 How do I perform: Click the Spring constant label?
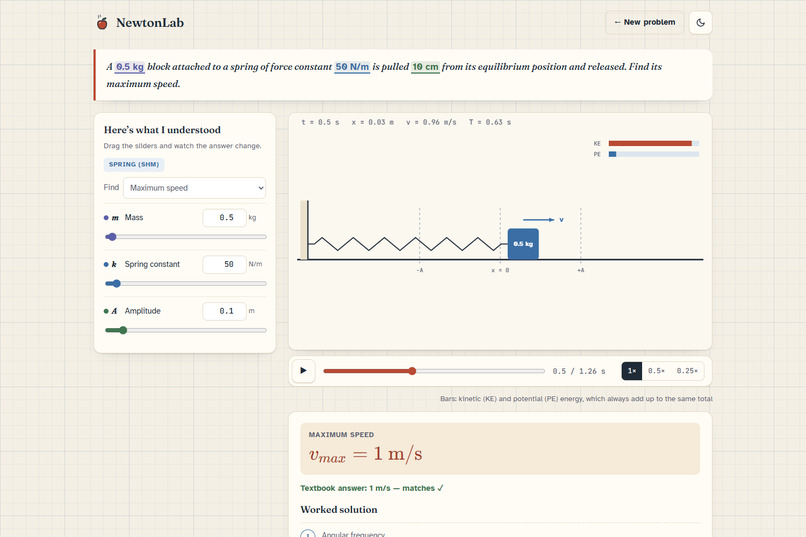click(x=152, y=264)
